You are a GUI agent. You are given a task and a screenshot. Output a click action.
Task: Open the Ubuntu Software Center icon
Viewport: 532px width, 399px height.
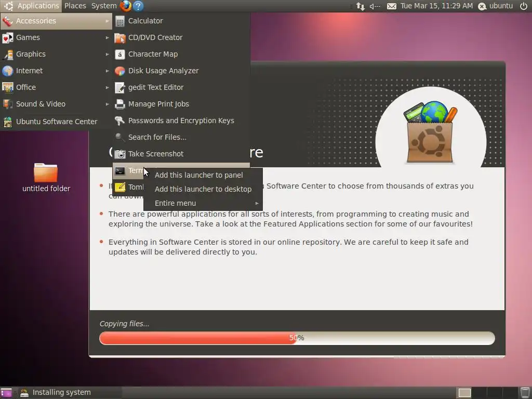pos(7,122)
